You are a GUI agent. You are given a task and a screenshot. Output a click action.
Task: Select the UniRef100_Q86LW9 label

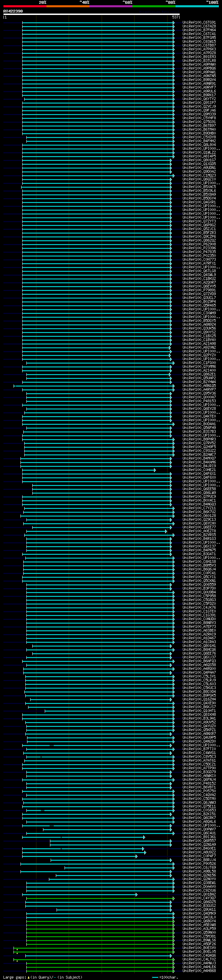pyautogui.click(x=199, y=493)
